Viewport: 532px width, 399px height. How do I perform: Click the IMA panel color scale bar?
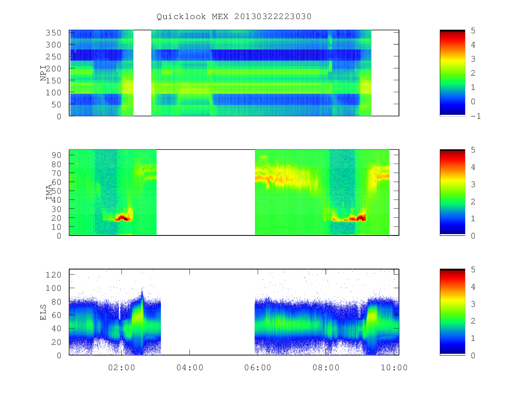(452, 192)
